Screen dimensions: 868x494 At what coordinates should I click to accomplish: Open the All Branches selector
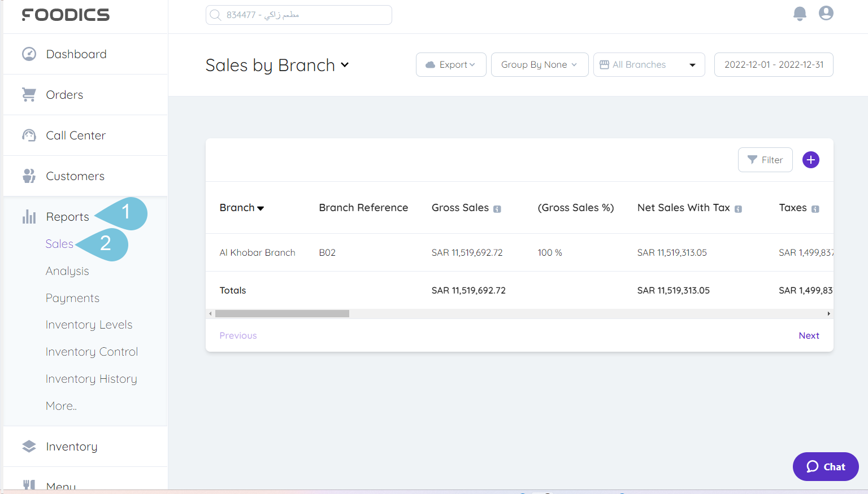(x=648, y=64)
